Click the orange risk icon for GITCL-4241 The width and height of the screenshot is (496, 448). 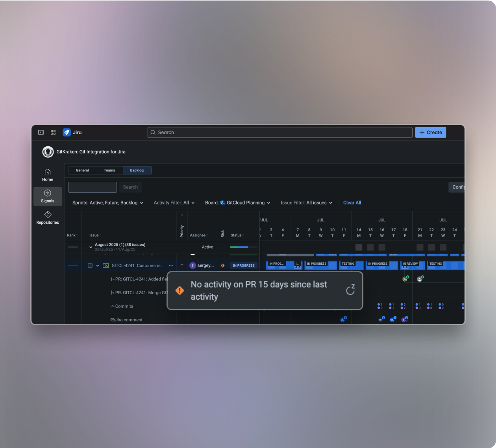pyautogui.click(x=222, y=265)
